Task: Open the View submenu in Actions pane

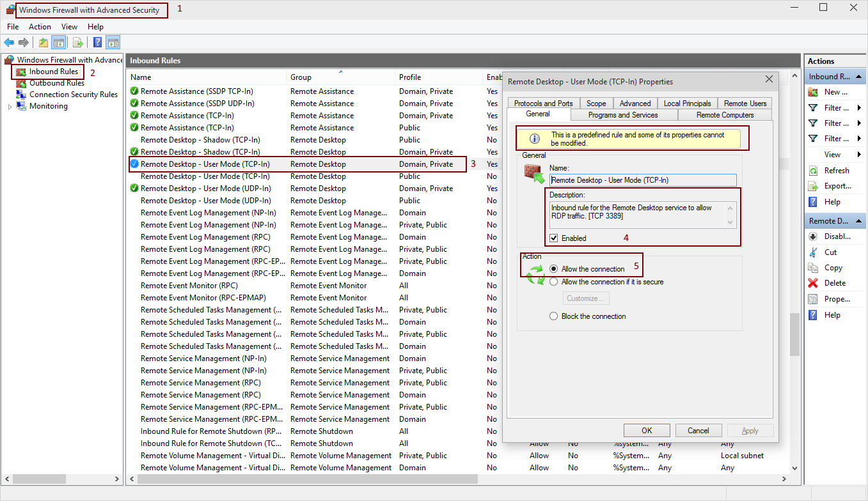Action: (x=859, y=155)
